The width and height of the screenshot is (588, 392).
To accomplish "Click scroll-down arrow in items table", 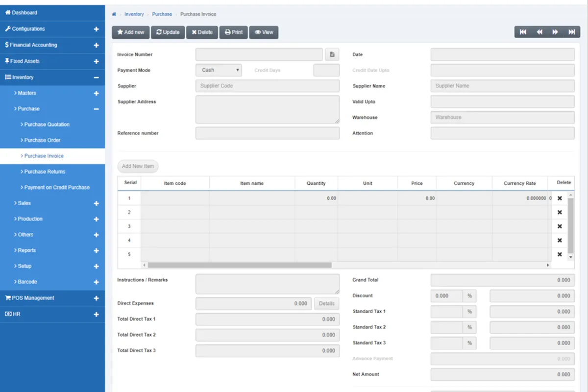I will 570,257.
